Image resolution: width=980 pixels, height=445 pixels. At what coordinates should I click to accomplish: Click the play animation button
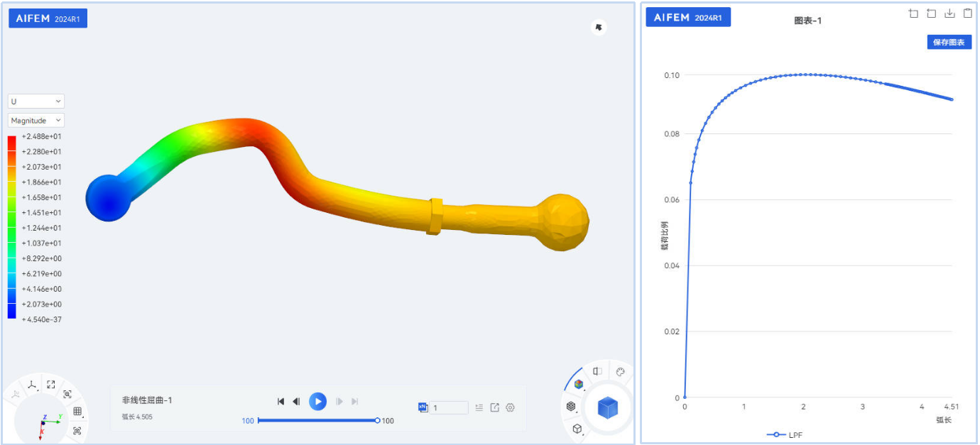click(317, 402)
